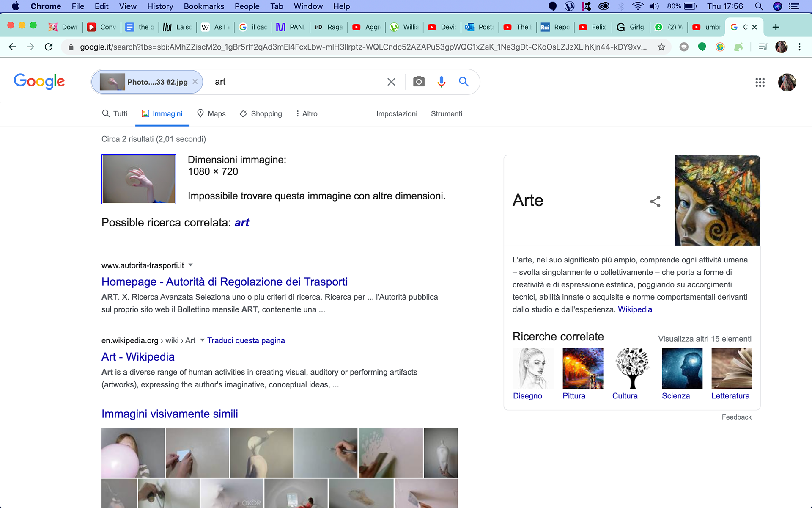Click the Google logo
The width and height of the screenshot is (812, 508).
[39, 81]
